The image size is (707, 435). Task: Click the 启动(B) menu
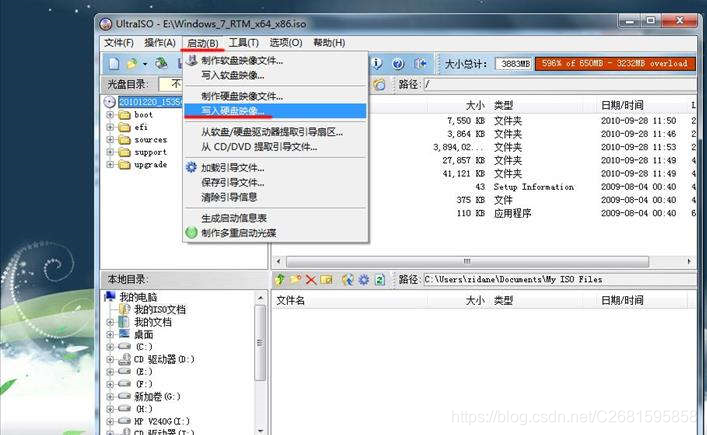coord(202,43)
